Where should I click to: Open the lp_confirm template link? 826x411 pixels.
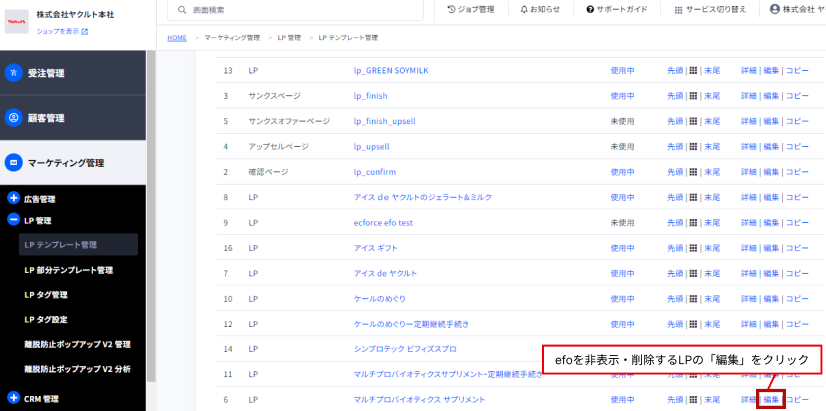(375, 172)
